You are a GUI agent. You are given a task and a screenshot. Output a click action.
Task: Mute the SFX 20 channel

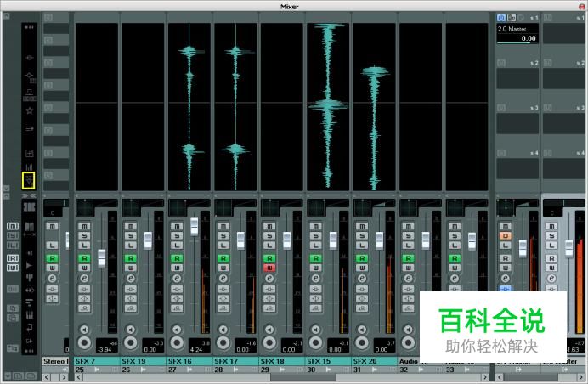coord(361,226)
